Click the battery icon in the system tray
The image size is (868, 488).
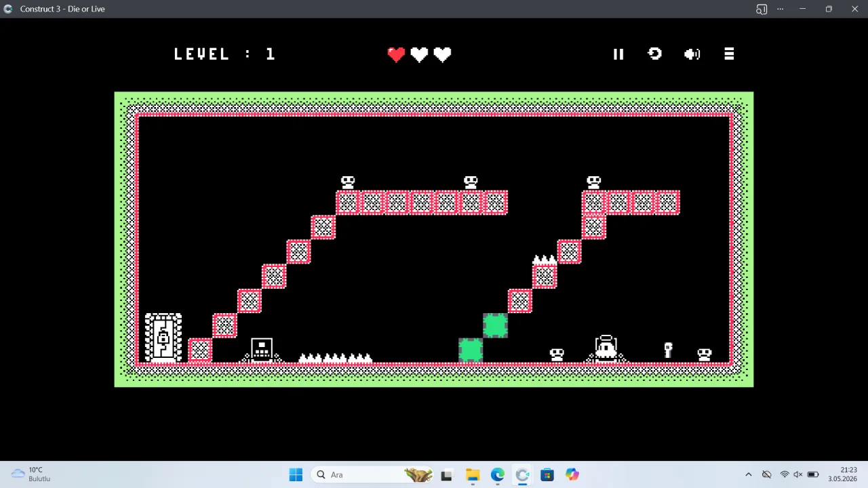click(x=812, y=474)
